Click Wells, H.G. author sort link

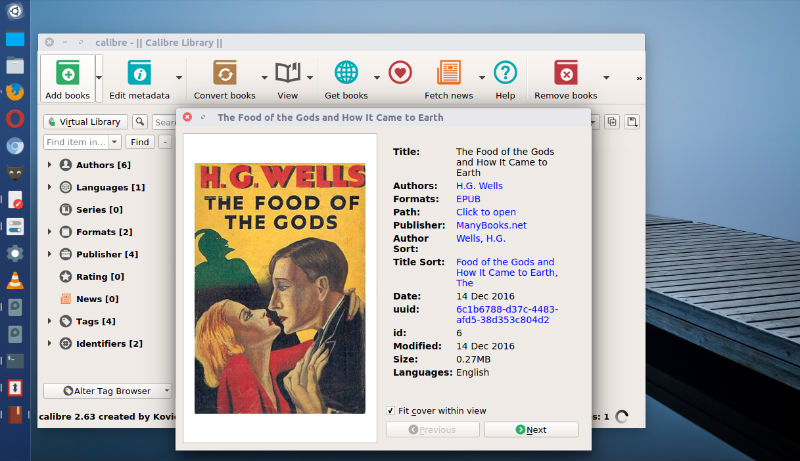point(481,238)
